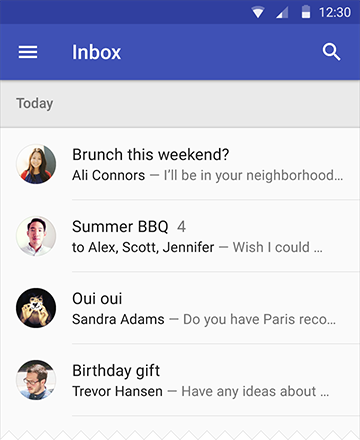Image resolution: width=360 pixels, height=440 pixels.
Task: Open the hamburger navigation menu
Action: (28, 52)
